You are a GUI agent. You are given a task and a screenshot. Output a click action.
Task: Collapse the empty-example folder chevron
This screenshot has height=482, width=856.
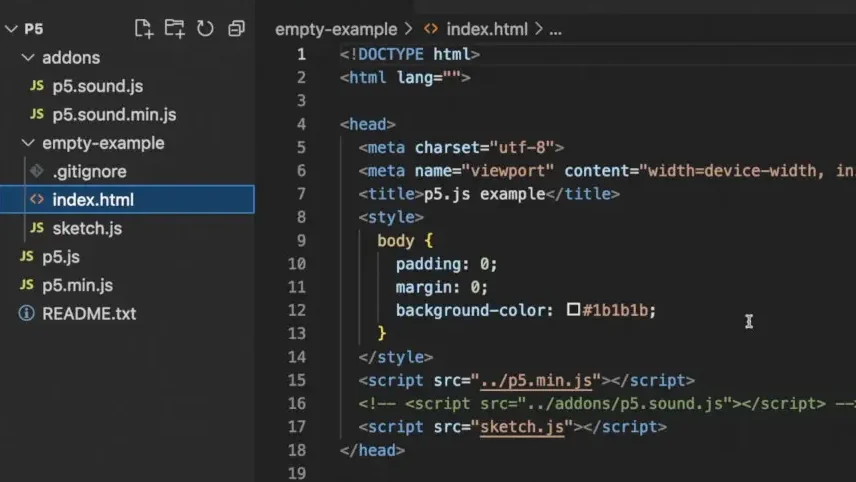click(28, 142)
